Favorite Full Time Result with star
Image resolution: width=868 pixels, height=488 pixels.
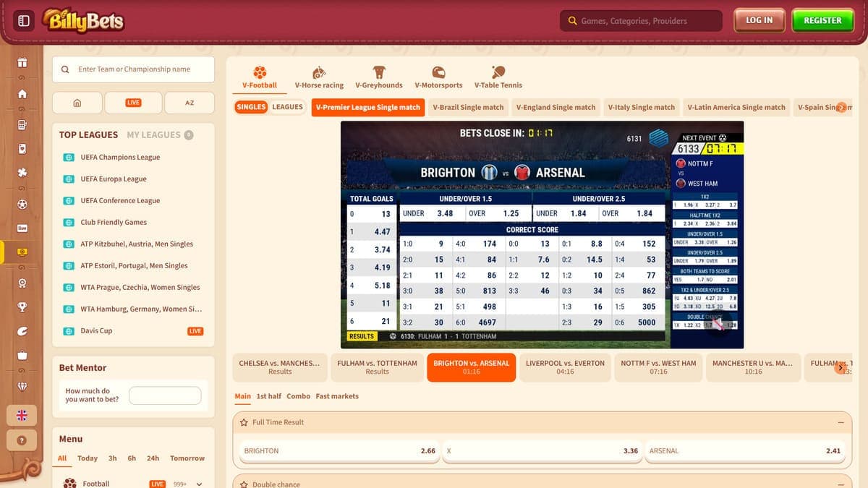pyautogui.click(x=244, y=422)
